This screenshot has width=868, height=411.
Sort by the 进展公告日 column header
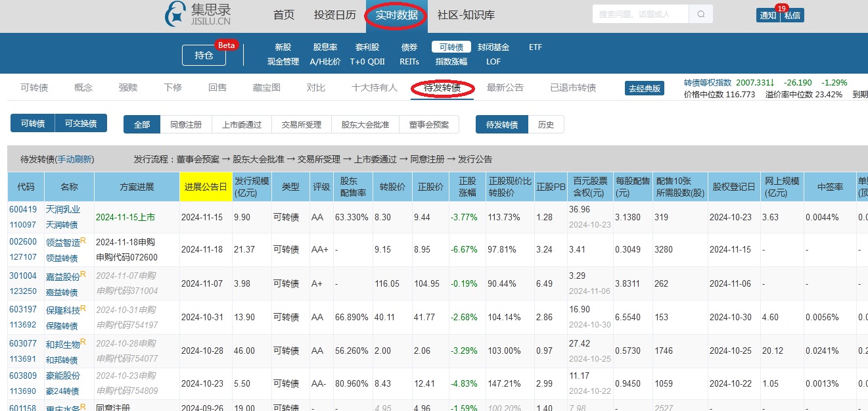[206, 187]
